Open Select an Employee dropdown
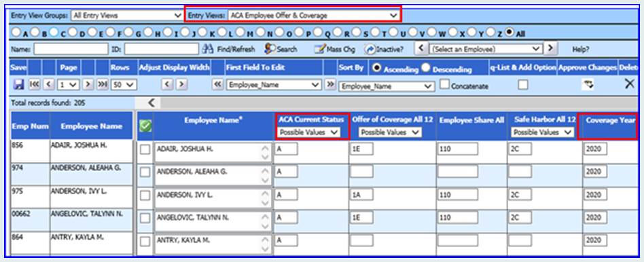The width and height of the screenshot is (644, 262). click(486, 49)
